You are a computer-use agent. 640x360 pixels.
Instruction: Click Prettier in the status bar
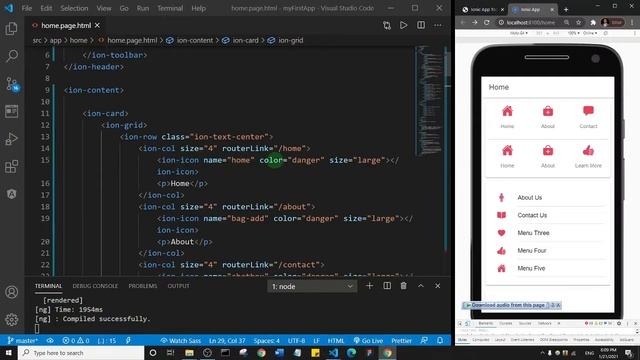tap(401, 340)
